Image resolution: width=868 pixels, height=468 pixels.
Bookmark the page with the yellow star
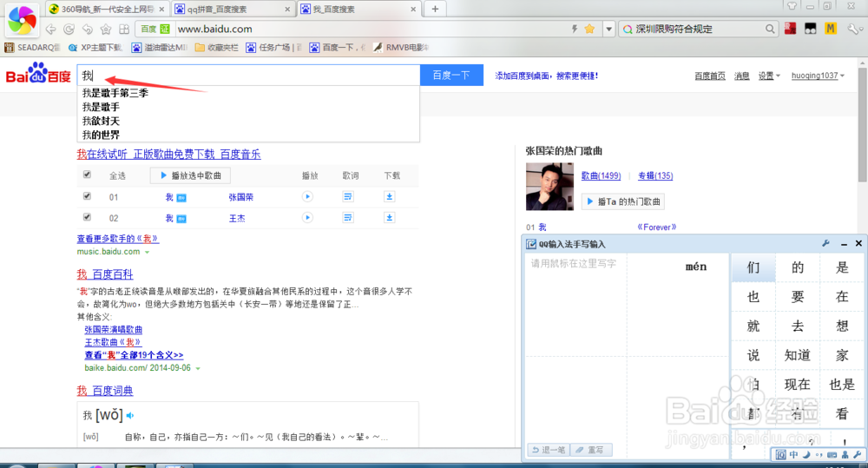[x=589, y=29]
